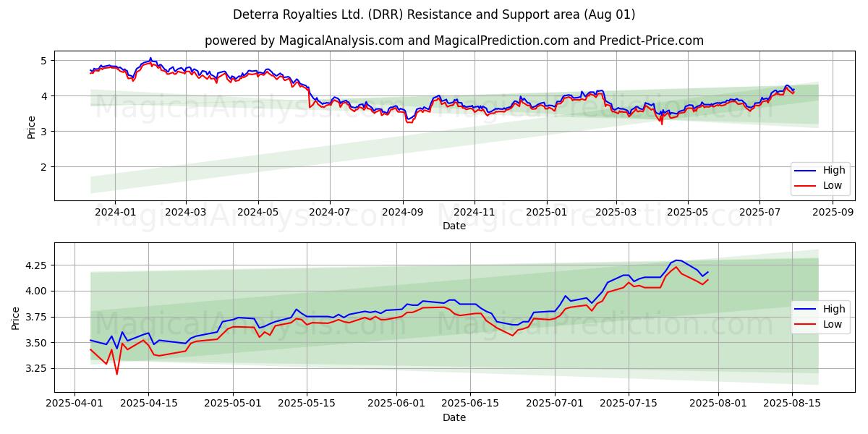Click the '2024-09' tick label on top chart
868x434 pixels.
pyautogui.click(x=402, y=212)
